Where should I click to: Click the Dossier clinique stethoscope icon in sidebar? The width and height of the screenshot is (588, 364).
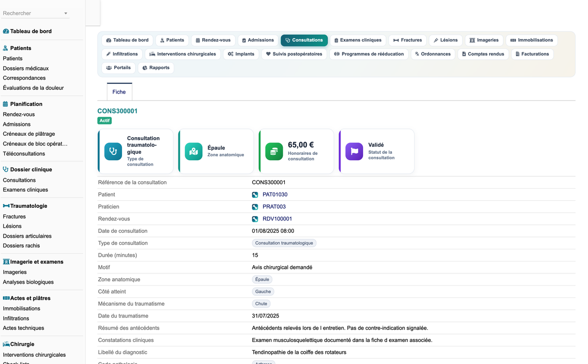6,170
